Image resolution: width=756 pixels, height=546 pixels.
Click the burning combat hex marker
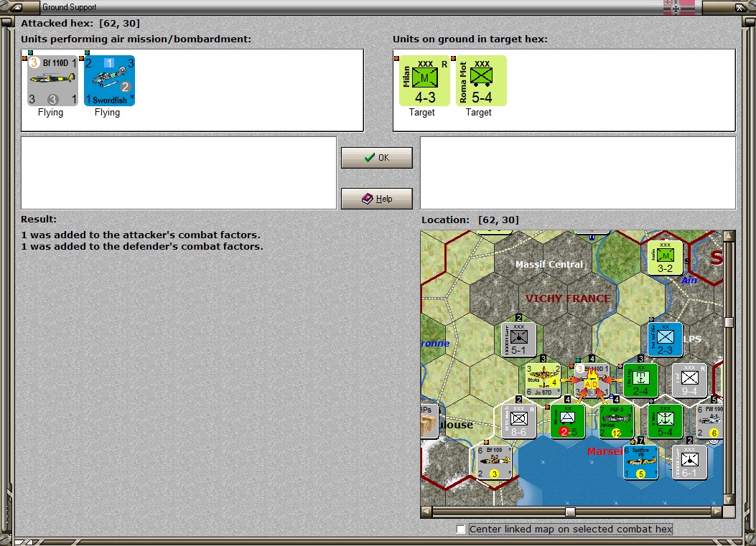click(591, 380)
